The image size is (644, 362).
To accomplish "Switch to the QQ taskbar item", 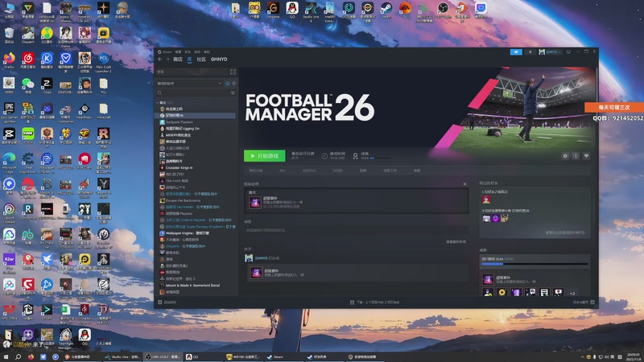I will (204, 357).
